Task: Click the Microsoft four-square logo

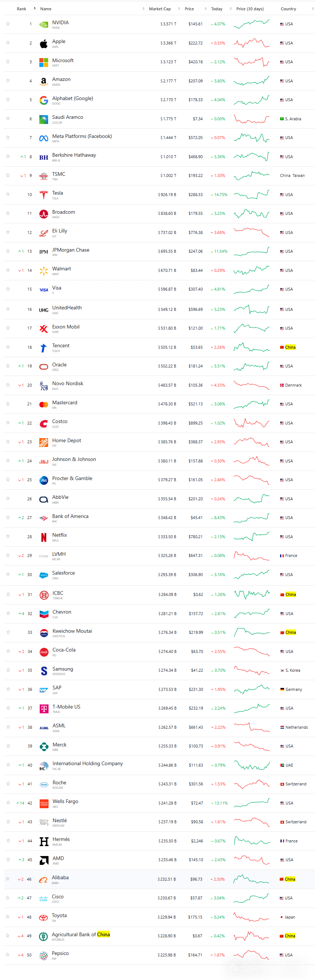Action: click(44, 63)
